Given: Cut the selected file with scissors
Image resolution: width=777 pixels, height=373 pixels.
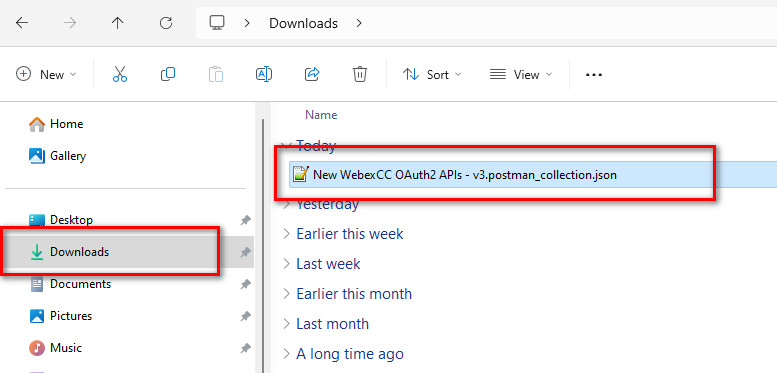Looking at the screenshot, I should tap(120, 74).
